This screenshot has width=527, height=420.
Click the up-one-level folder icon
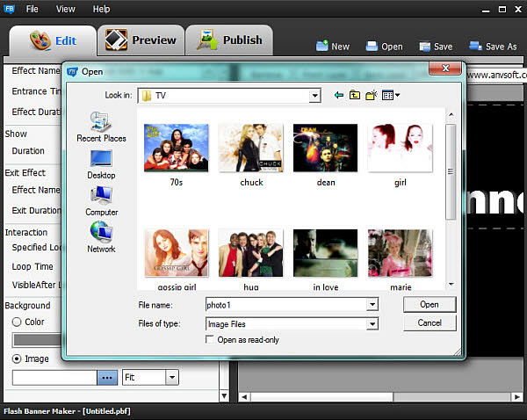click(x=355, y=95)
